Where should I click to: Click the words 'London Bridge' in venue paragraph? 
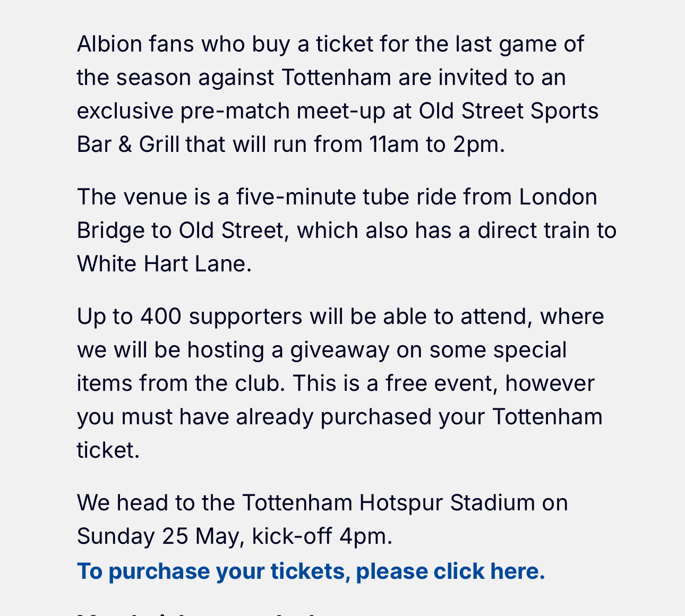tap(558, 196)
